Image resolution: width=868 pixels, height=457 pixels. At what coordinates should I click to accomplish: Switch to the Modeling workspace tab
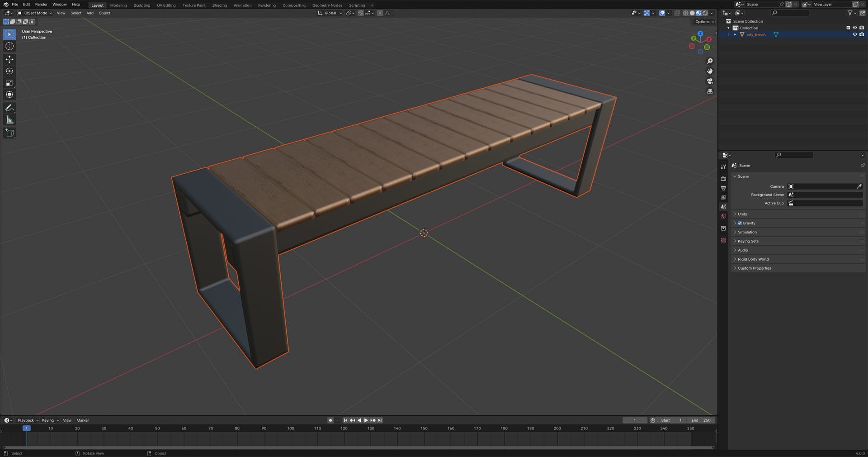pos(118,5)
